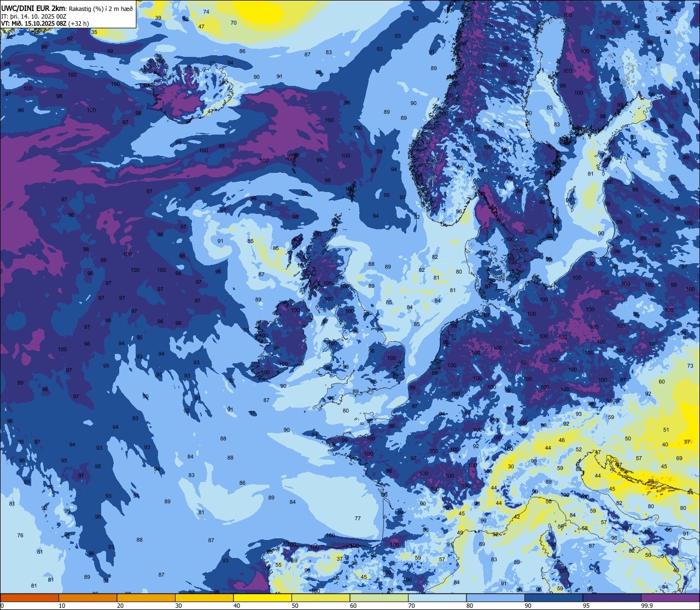The image size is (700, 610).
Task: Click the light blue 80–90 legend swatch
Action: pos(495,597)
